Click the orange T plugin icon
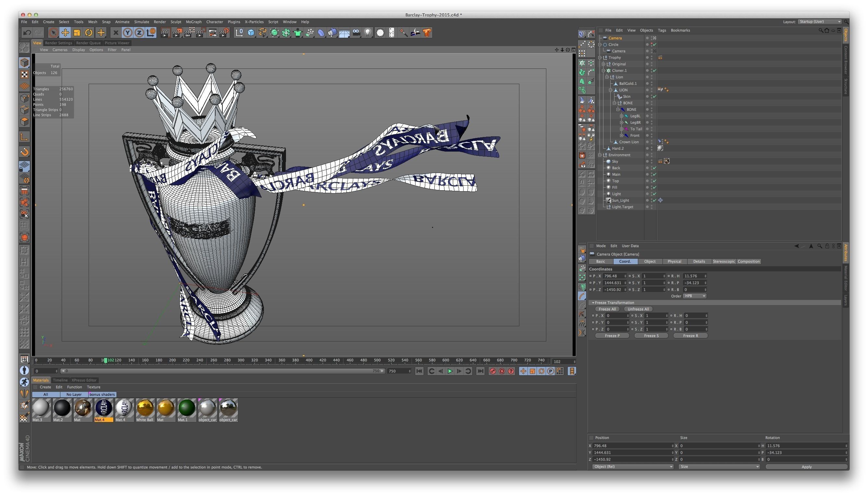Viewport: 868px width, 496px height. (x=427, y=33)
